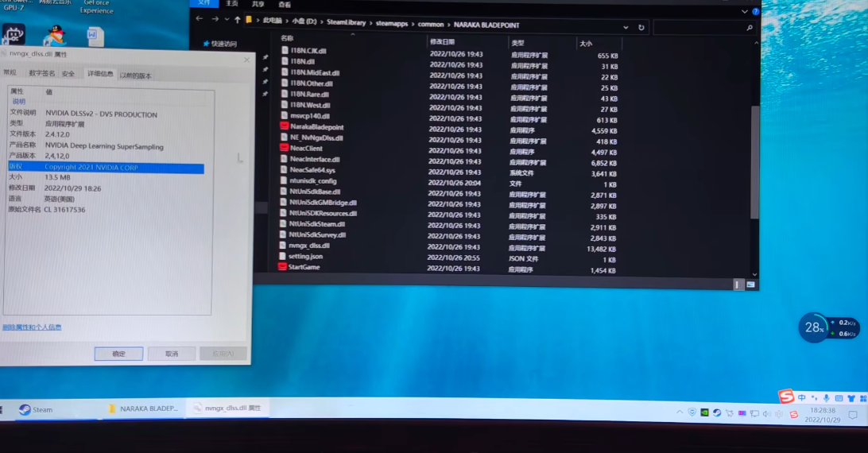This screenshot has width=868, height=453.
Task: Click steamapps in the address breadcrumb
Action: [391, 24]
